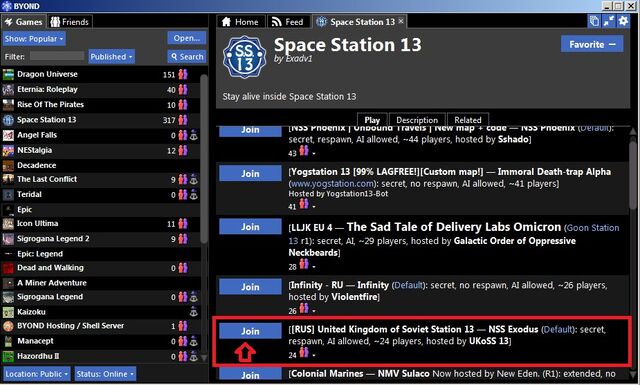Open the Published filter dropdown

click(x=111, y=57)
